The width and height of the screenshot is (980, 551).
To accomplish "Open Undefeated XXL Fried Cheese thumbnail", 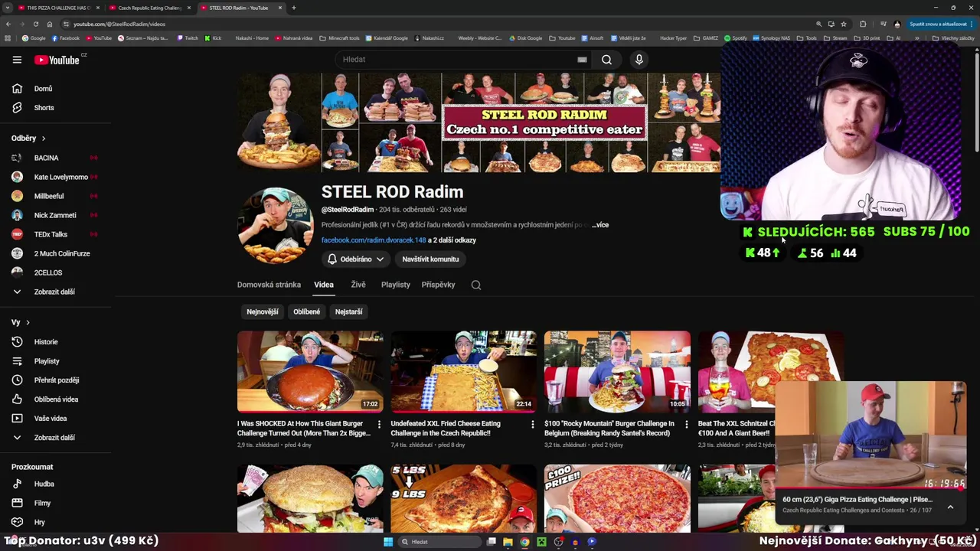I will (x=464, y=372).
